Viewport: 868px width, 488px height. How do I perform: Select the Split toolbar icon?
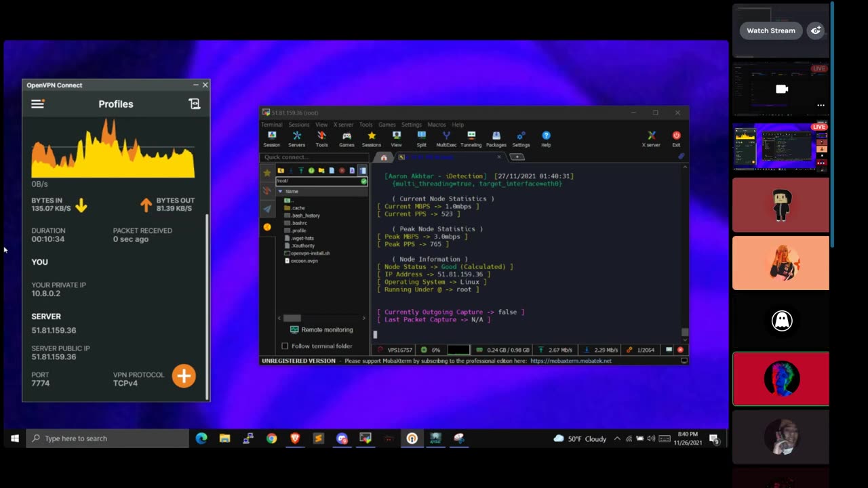(x=421, y=139)
